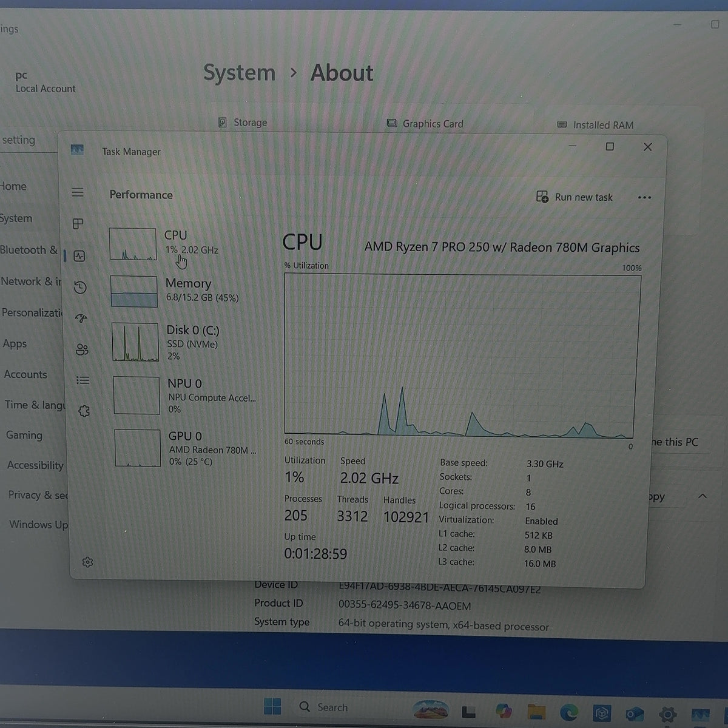Open Accessibility in Settings sidebar
Image resolution: width=728 pixels, height=728 pixels.
pos(35,465)
